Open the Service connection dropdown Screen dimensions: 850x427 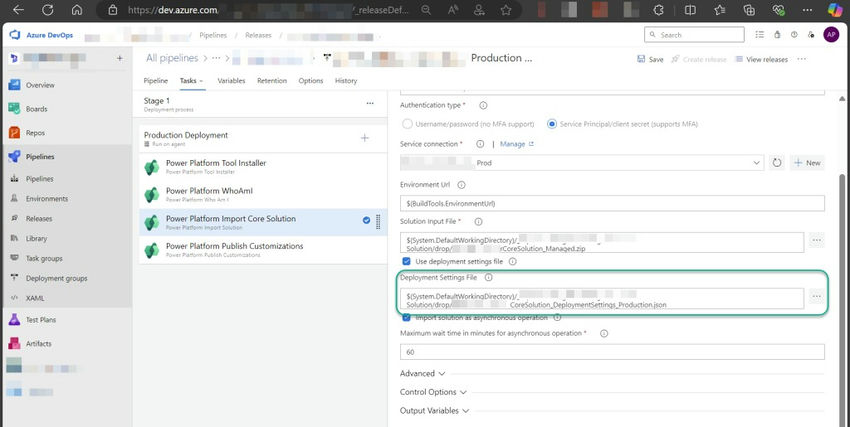click(582, 163)
